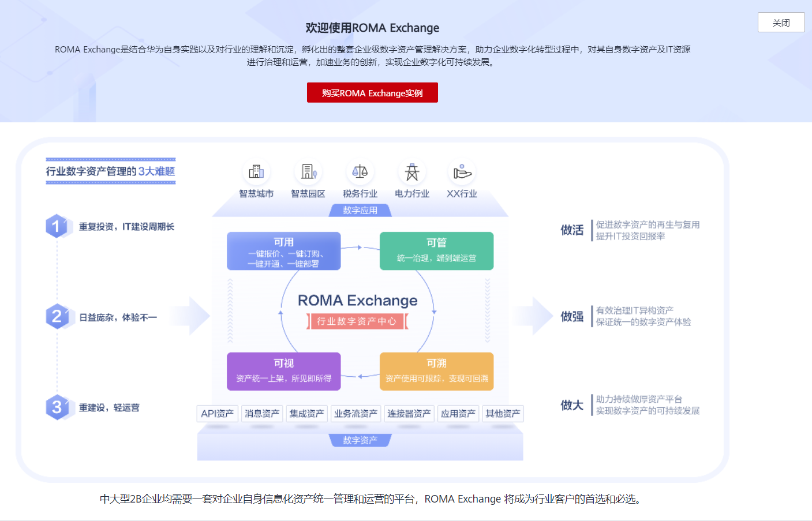This screenshot has height=521, width=812.
Task: Select the 可视 purple card
Action: pyautogui.click(x=284, y=372)
